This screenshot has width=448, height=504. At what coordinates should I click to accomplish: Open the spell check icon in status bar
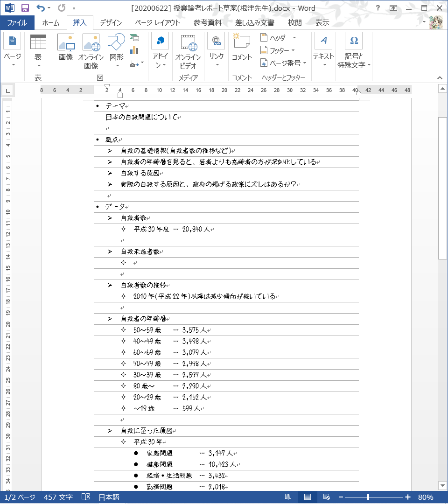pyautogui.click(x=85, y=497)
